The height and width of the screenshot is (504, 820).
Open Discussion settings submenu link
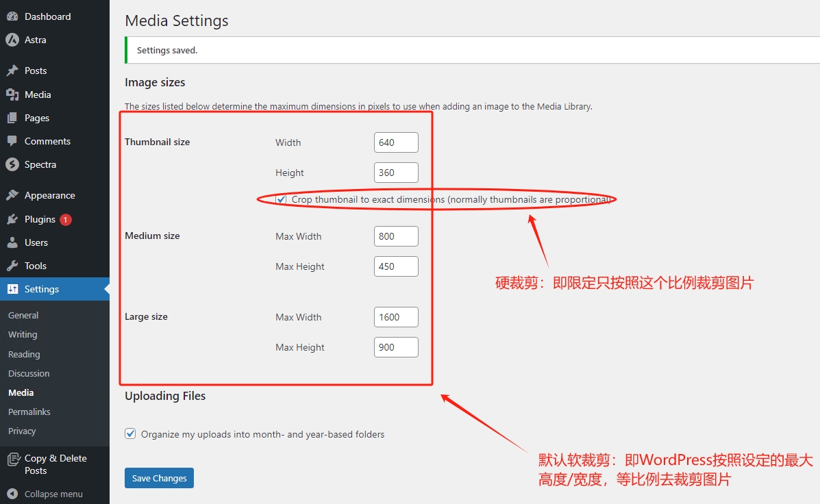(x=29, y=373)
